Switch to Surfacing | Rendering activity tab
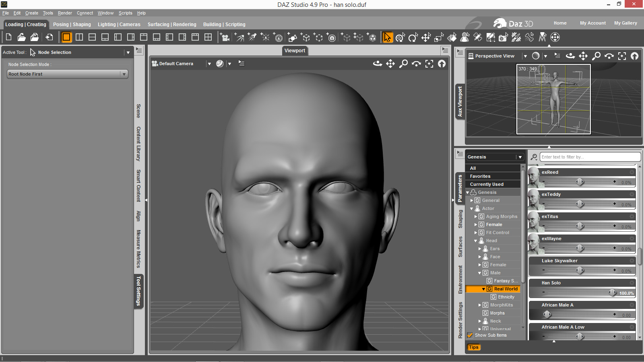The width and height of the screenshot is (644, 362). click(172, 25)
